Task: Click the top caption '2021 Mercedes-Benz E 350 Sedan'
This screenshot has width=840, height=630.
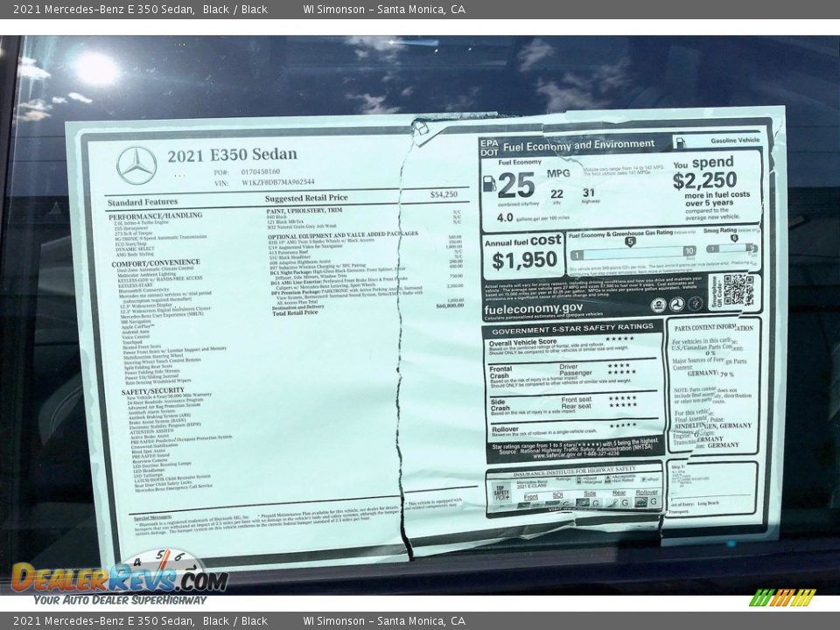Action: pos(104,9)
